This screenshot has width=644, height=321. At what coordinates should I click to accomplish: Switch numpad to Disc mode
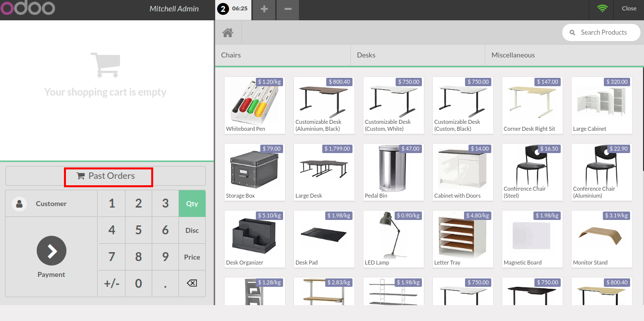[192, 230]
